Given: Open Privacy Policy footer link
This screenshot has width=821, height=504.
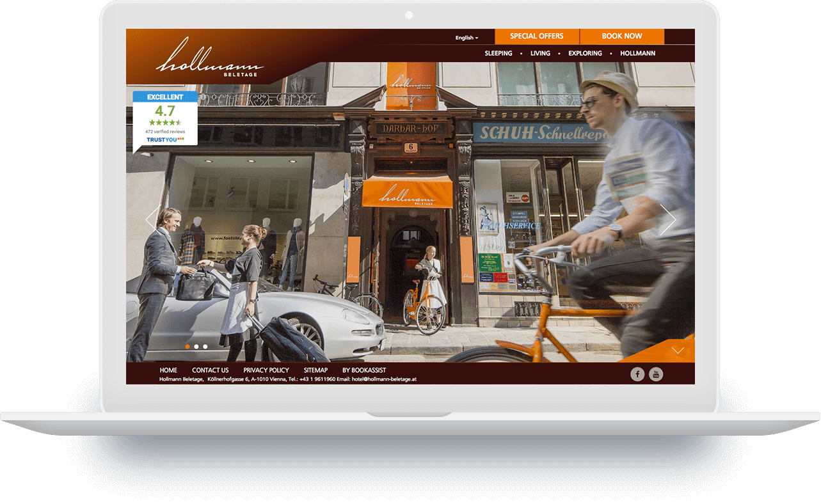Looking at the screenshot, I should coord(266,370).
